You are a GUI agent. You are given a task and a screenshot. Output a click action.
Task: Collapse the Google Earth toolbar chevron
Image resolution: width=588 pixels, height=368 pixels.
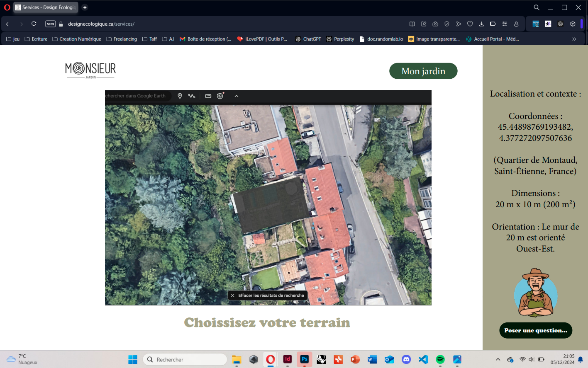click(237, 96)
